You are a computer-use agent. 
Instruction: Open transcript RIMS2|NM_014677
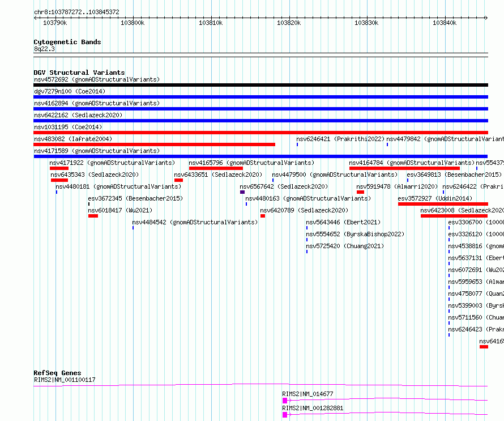point(307,394)
